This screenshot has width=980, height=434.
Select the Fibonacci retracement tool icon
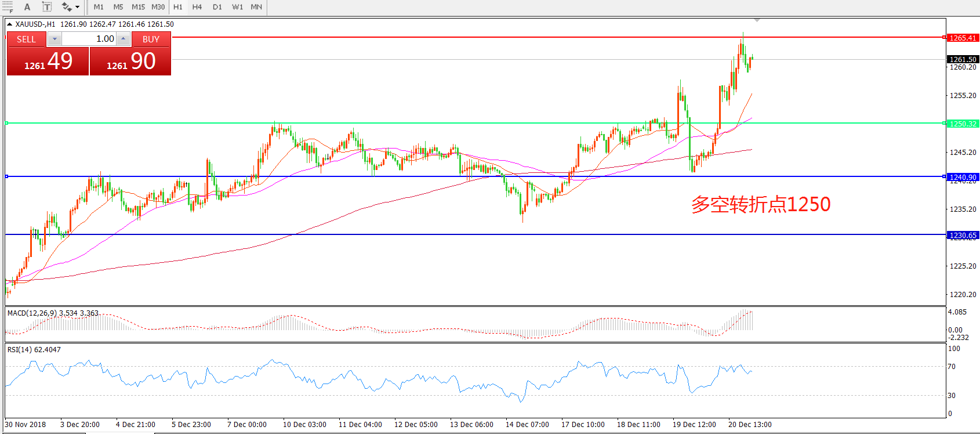(8, 7)
